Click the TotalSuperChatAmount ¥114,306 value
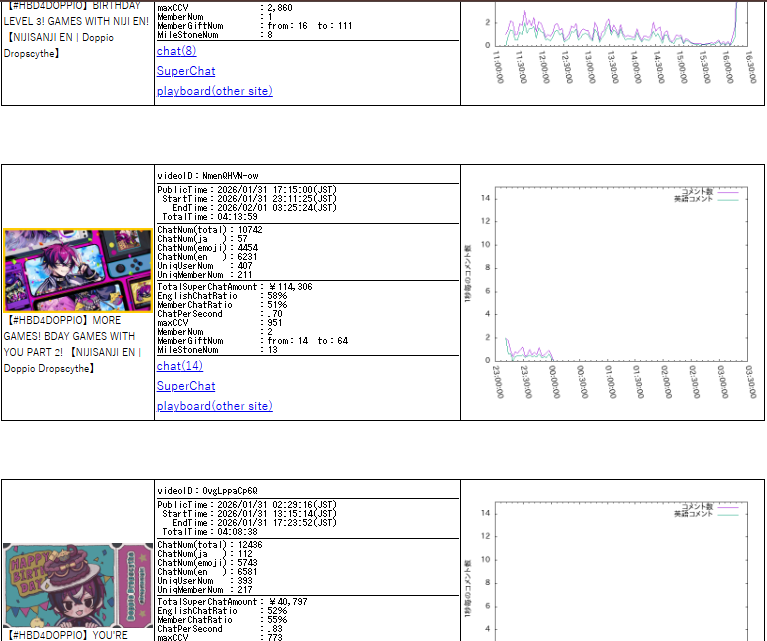Screen dimensions: 767x641 click(x=291, y=287)
